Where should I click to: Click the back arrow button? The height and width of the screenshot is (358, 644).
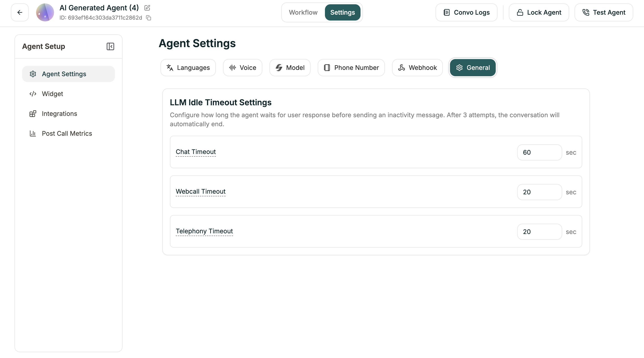pyautogui.click(x=20, y=12)
